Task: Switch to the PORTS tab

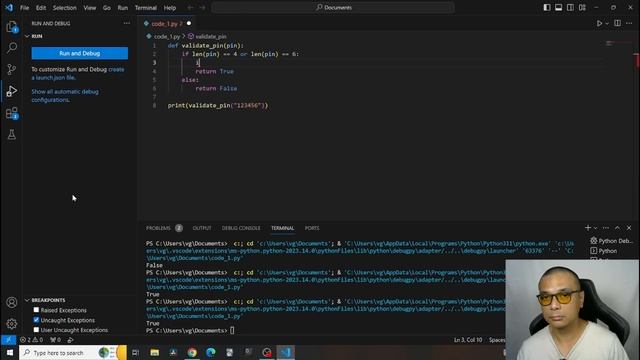Action: point(312,228)
